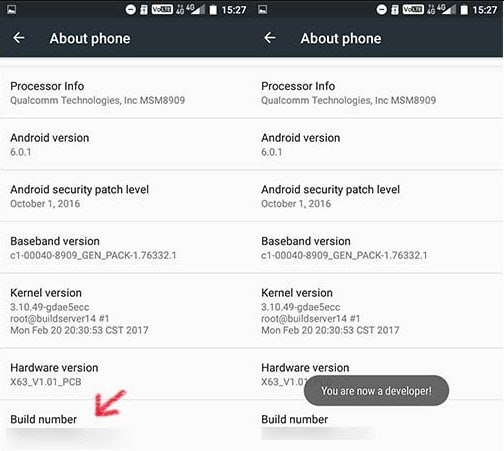This screenshot has height=451, width=504.
Task: Tap the VoLTE icon in left status bar
Action: [x=162, y=9]
